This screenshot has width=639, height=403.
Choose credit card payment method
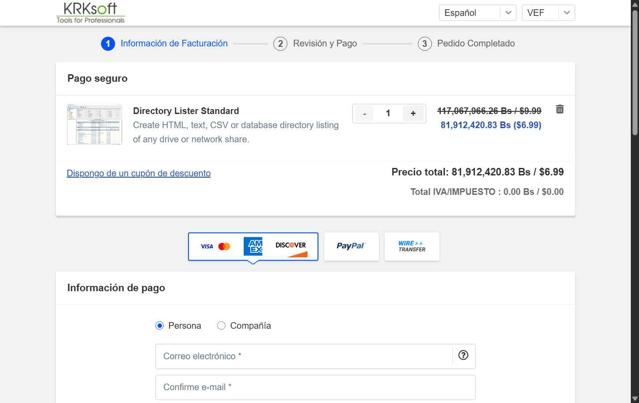[x=253, y=247]
